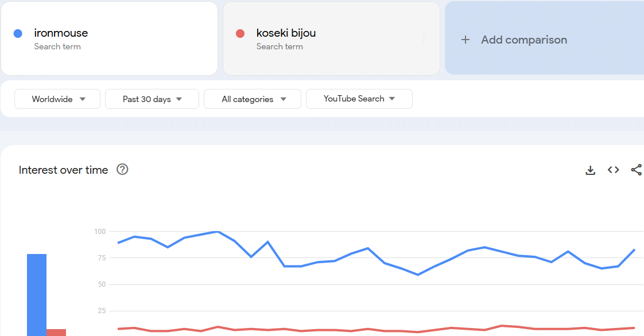
Task: Open the Worldwide region dropdown
Action: tap(58, 99)
